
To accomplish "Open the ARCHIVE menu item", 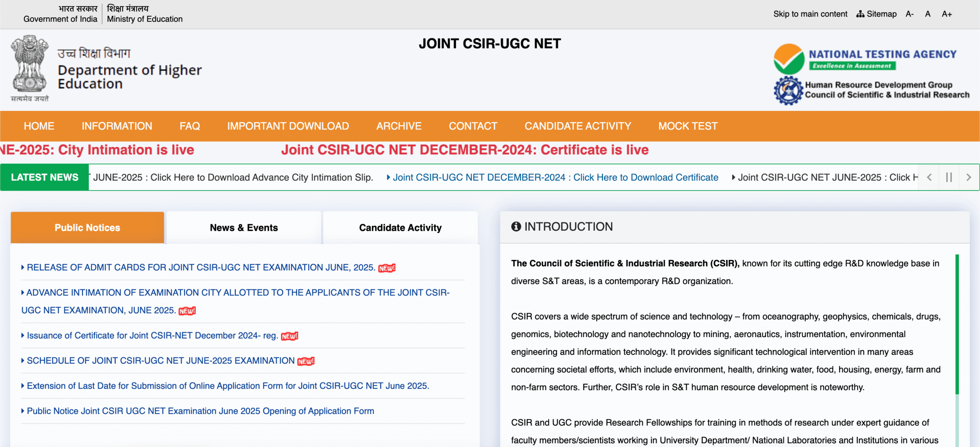I will [399, 126].
